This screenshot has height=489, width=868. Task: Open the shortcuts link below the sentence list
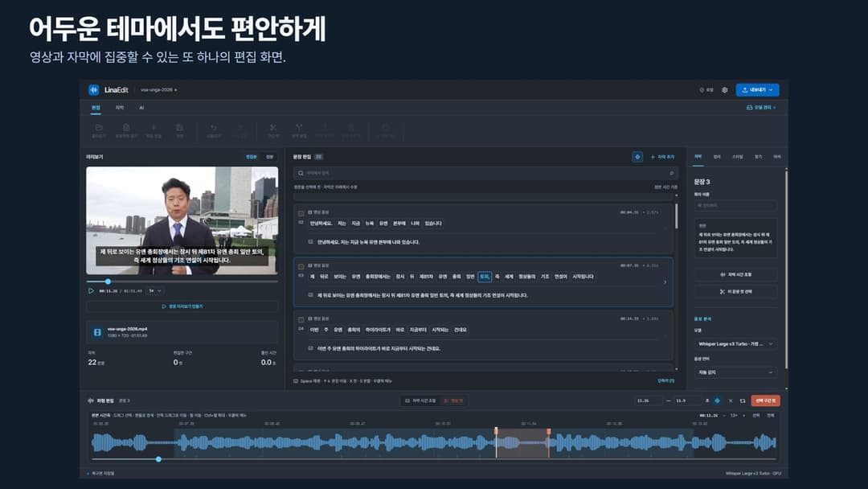pos(666,381)
